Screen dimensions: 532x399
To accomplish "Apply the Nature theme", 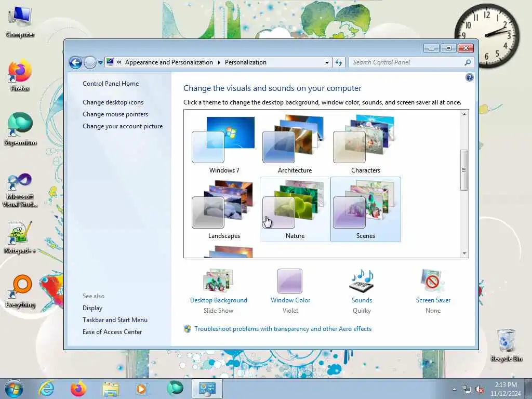I will (295, 210).
